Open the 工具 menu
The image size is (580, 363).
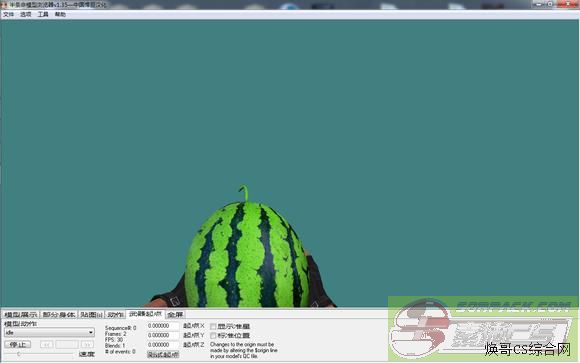43,14
